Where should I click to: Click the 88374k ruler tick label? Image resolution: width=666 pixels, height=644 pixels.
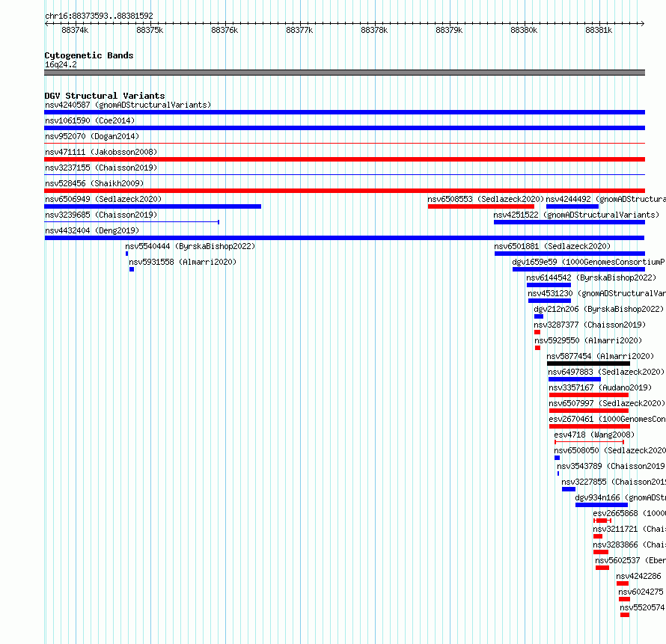(75, 30)
